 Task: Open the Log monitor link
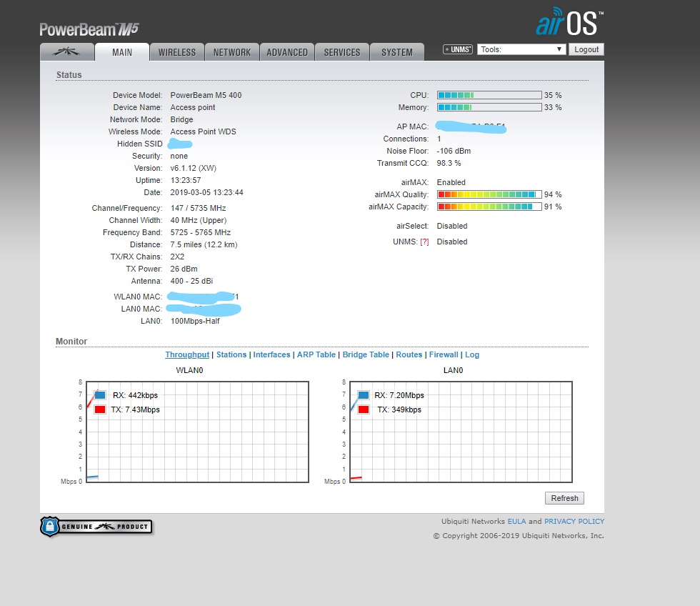[x=472, y=354]
